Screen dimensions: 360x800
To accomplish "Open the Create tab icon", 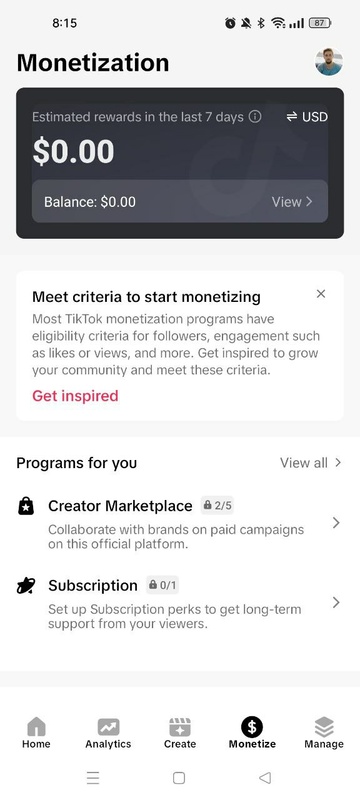I will point(180,727).
